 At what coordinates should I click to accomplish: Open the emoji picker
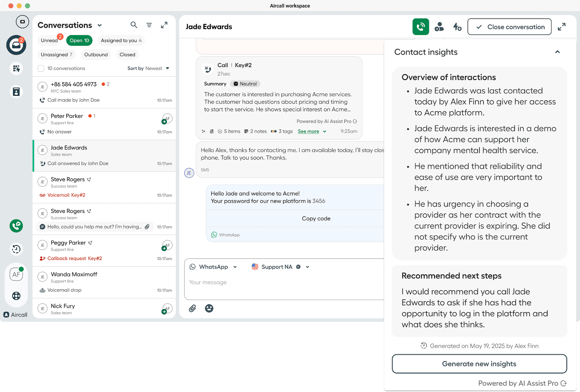coord(209,308)
